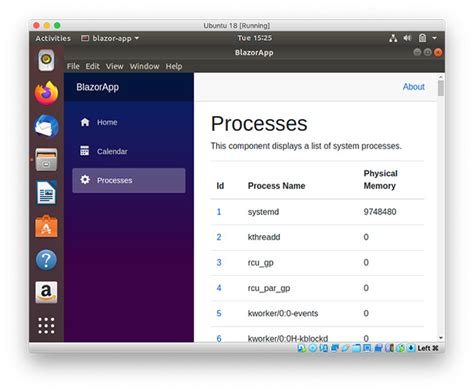Click the network icon in Ubuntu top bar
The width and height of the screenshot is (474, 392).
tap(393, 38)
